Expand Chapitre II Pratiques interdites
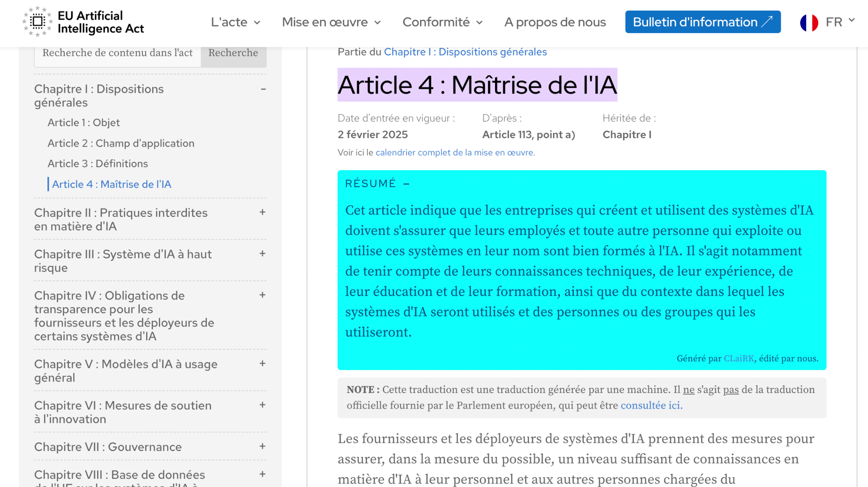Viewport: 868px width, 487px height. point(262,212)
